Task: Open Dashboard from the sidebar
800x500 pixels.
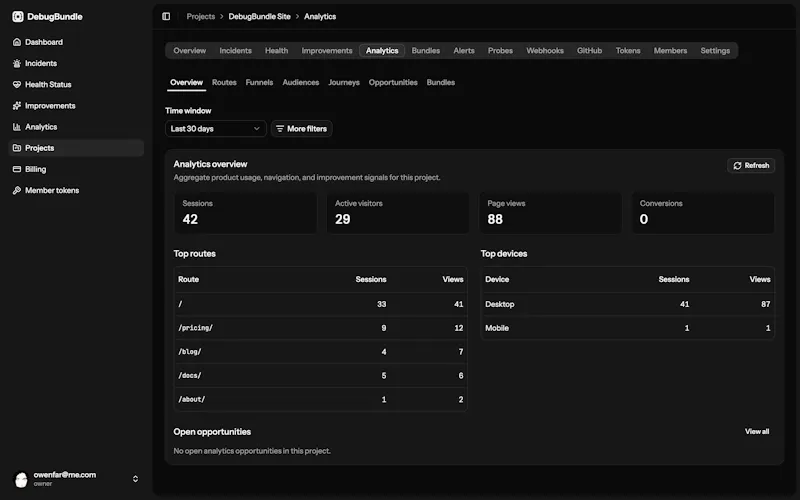Action: pyautogui.click(x=77, y=42)
